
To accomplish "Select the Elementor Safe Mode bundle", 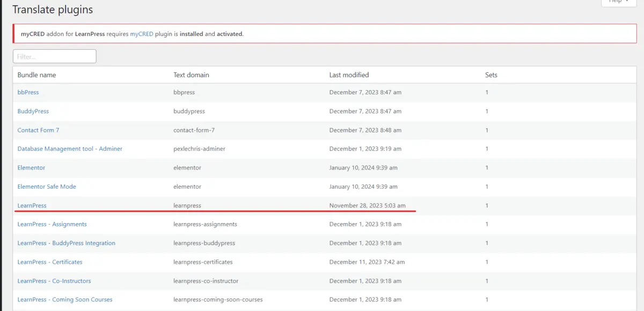I will point(47,187).
